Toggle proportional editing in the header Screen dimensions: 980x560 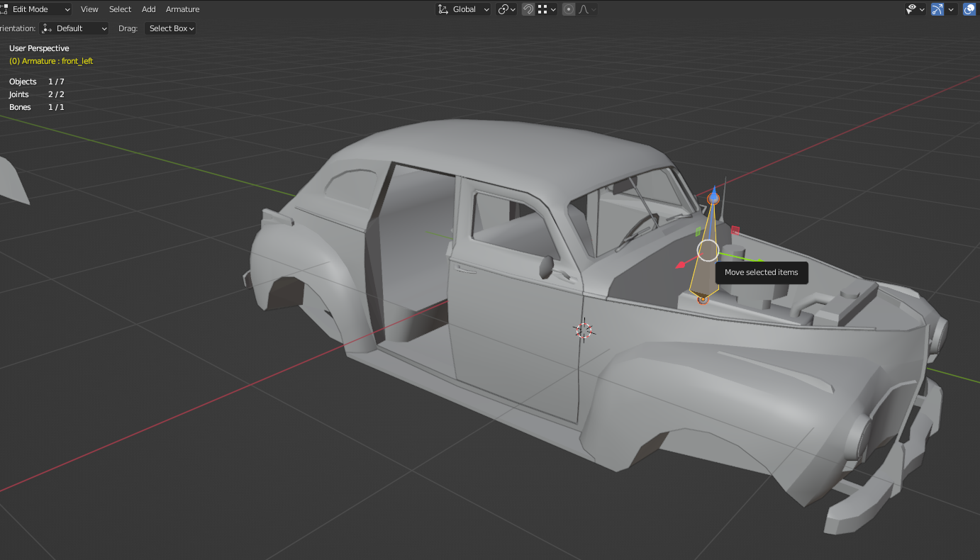coord(569,9)
